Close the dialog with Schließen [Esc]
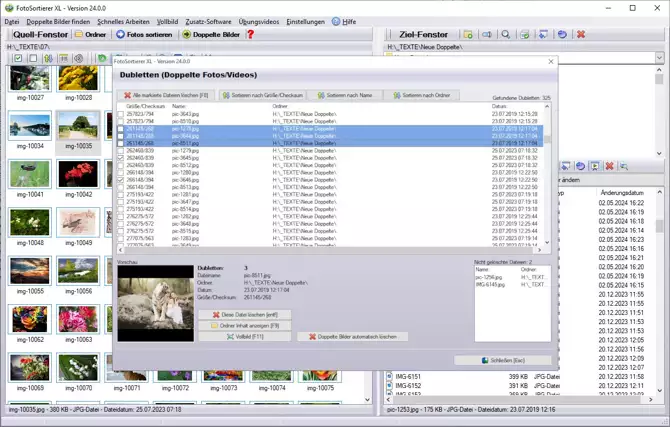This screenshot has width=670, height=427. (504, 360)
